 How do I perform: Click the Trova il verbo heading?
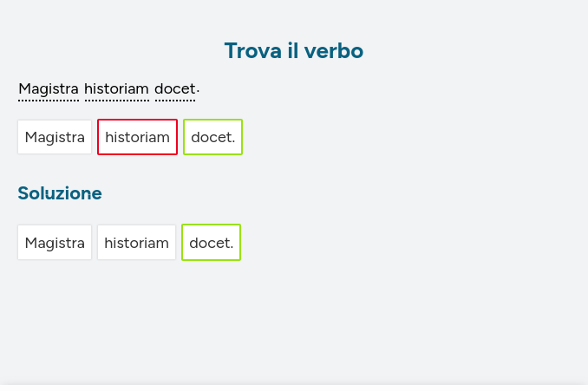(x=293, y=51)
